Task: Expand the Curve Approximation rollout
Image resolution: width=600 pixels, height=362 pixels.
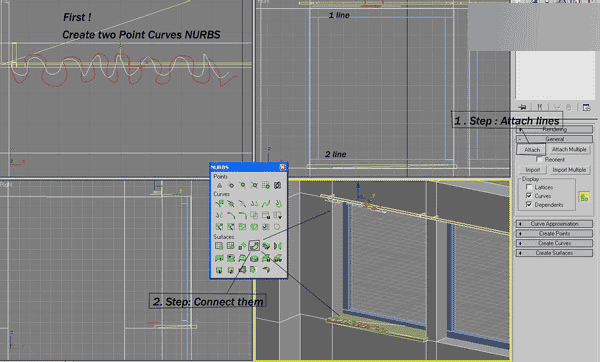Action: click(554, 224)
